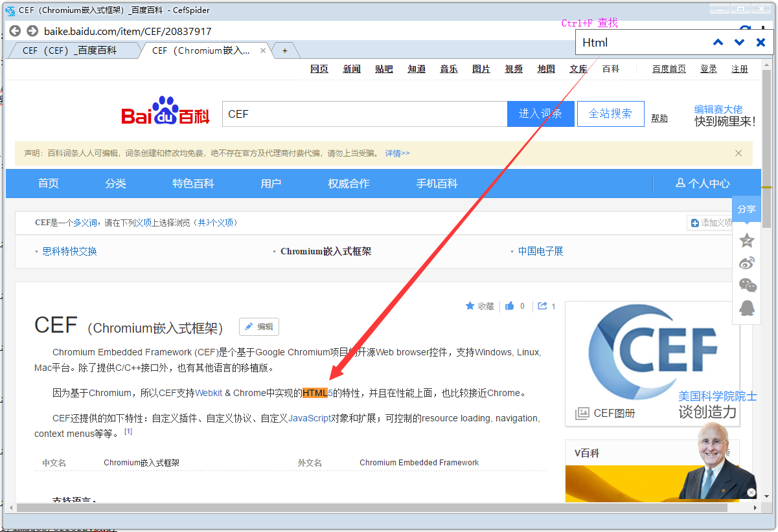Open 分类 menu item
The width and height of the screenshot is (778, 532).
[x=116, y=184]
